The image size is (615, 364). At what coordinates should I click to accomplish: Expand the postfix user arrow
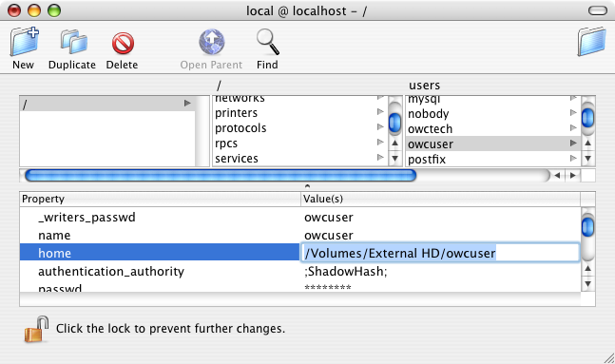click(x=573, y=159)
